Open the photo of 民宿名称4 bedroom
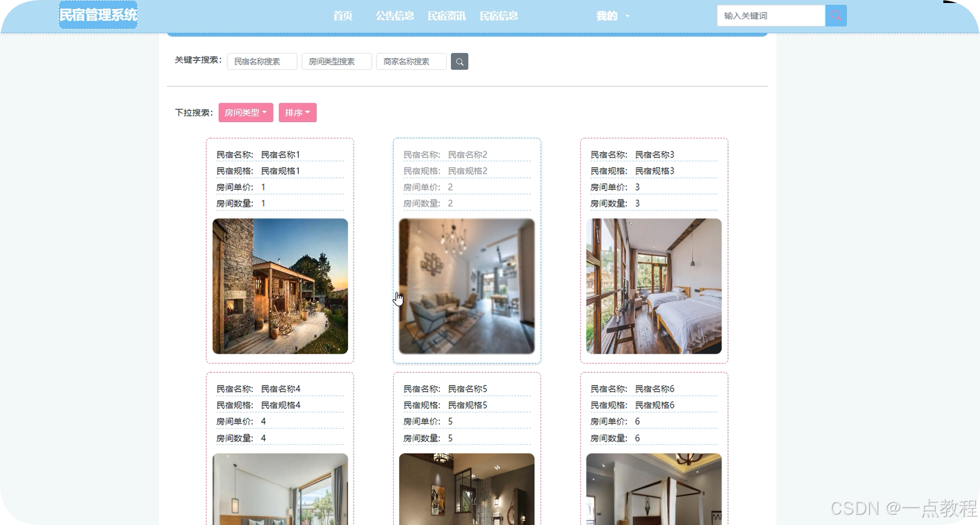 (x=280, y=489)
